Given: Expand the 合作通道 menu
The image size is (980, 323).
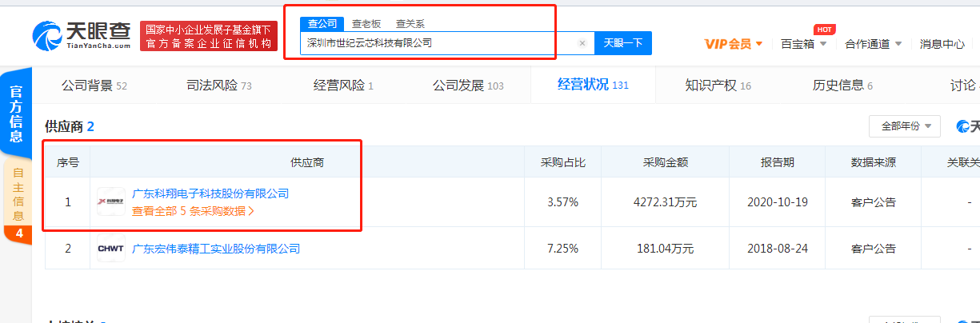Looking at the screenshot, I should [x=874, y=44].
